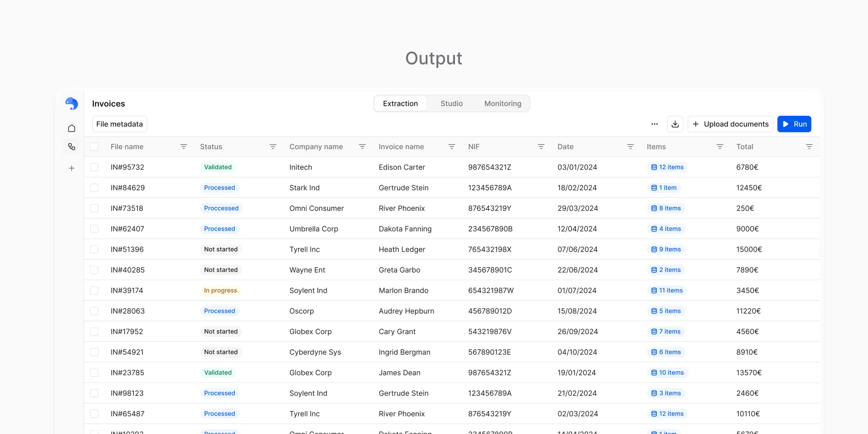Open the filter dropdown on Company name column

point(362,146)
